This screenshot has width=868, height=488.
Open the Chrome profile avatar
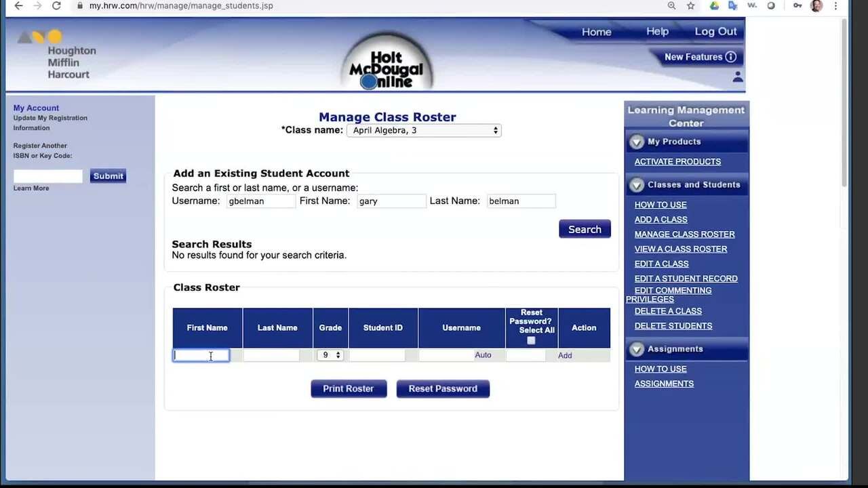(816, 5)
